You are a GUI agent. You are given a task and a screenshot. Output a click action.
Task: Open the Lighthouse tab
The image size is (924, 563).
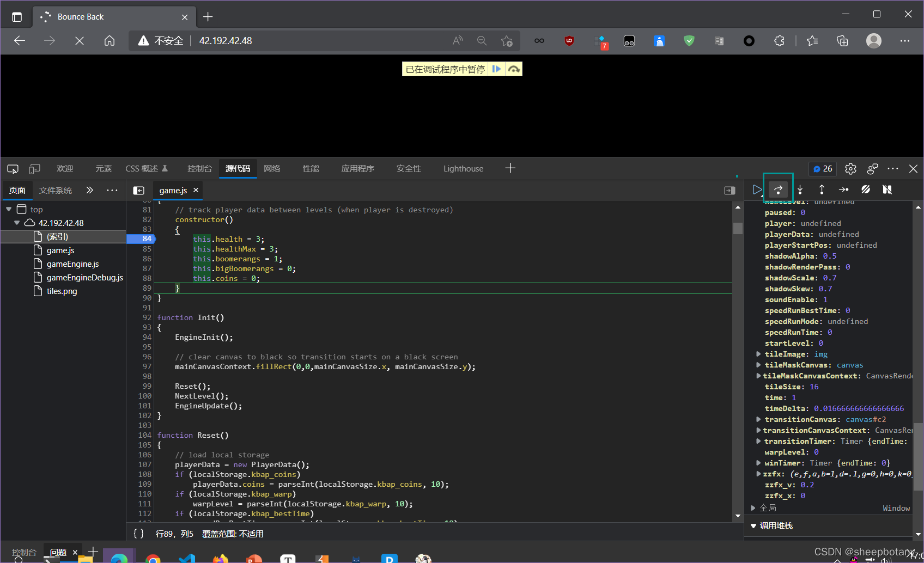tap(463, 169)
